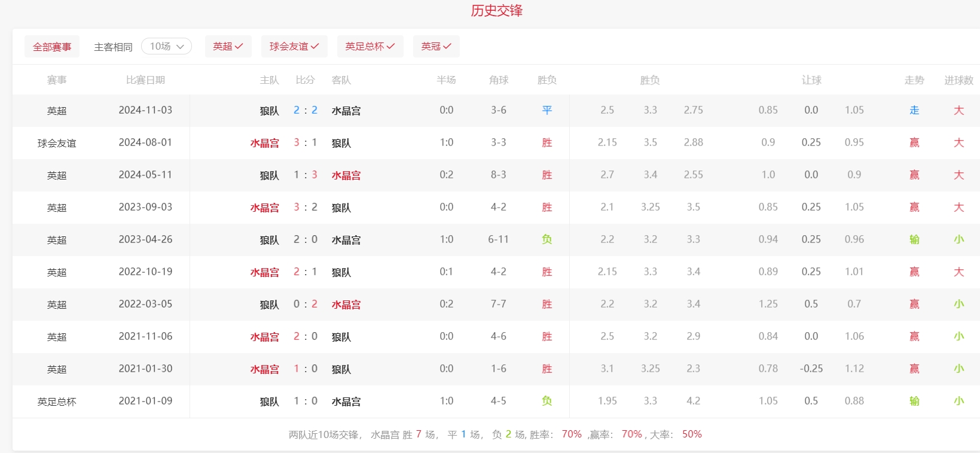
Task: Toggle the 英冠 league filter
Action: (436, 46)
